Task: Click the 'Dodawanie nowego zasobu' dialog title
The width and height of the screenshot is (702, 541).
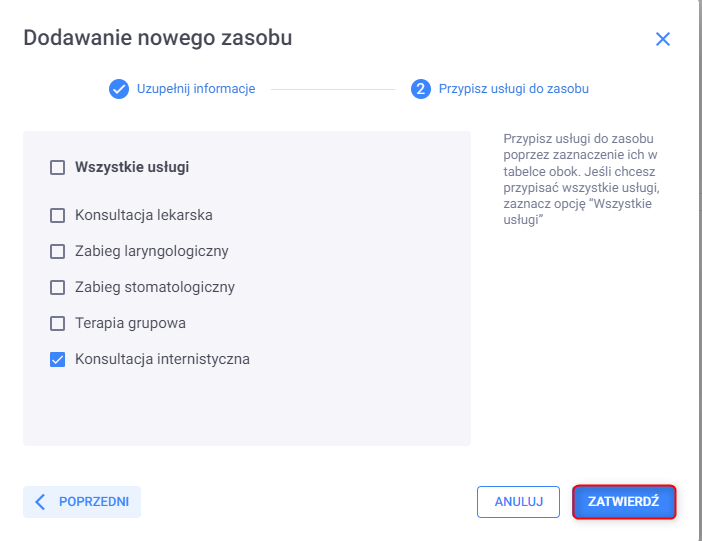Action: [157, 38]
